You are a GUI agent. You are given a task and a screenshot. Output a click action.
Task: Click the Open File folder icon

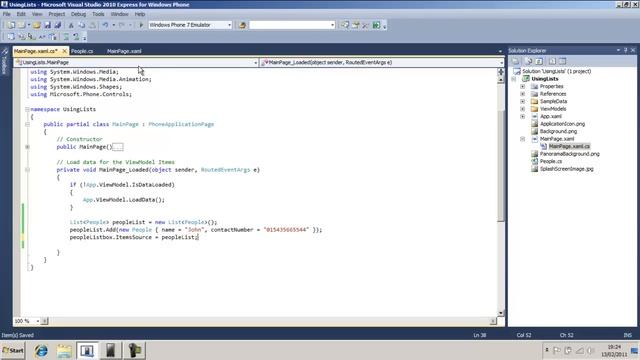[37, 25]
